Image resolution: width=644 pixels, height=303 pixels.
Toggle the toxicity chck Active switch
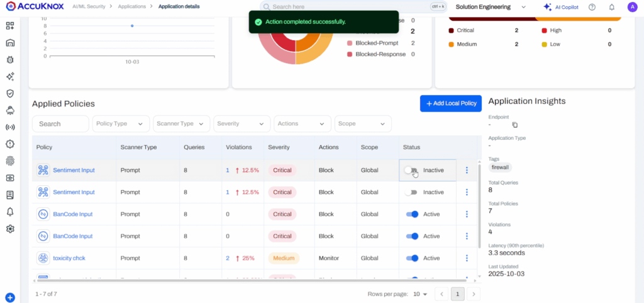click(x=412, y=258)
